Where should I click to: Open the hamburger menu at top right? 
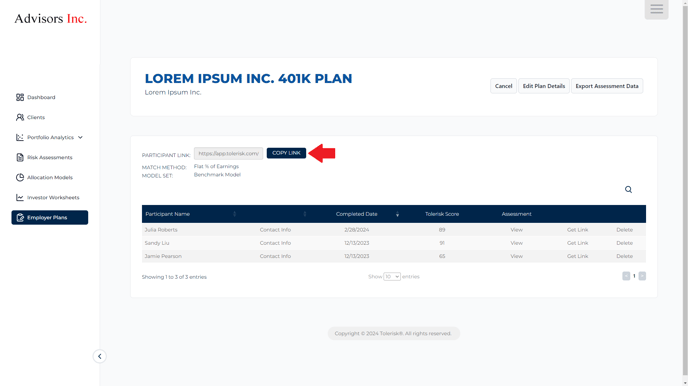click(656, 9)
